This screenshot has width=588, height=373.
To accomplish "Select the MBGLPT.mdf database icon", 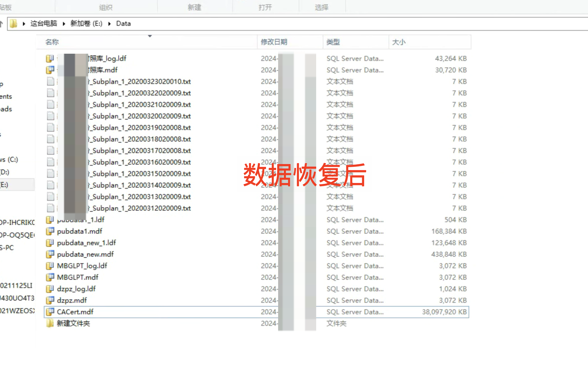I will coord(50,277).
